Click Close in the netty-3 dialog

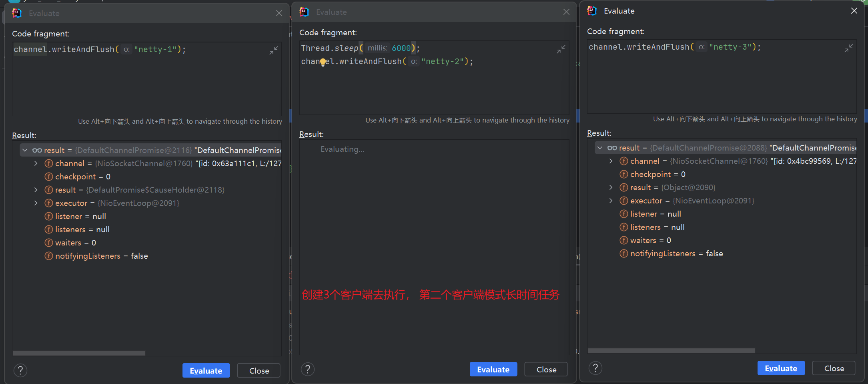(x=834, y=368)
